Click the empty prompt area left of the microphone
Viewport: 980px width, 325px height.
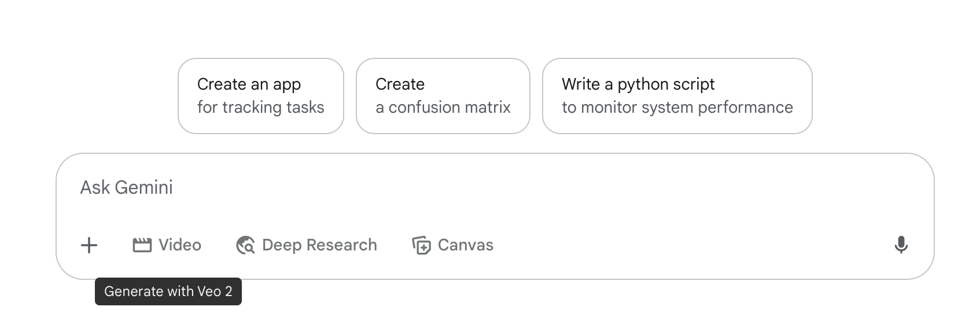694,245
